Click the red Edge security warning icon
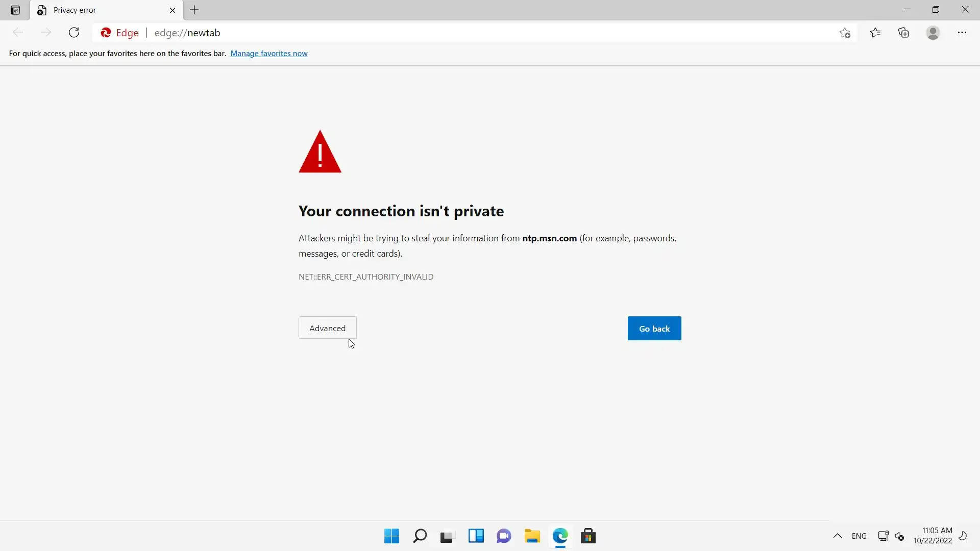The height and width of the screenshot is (551, 980). [x=106, y=33]
